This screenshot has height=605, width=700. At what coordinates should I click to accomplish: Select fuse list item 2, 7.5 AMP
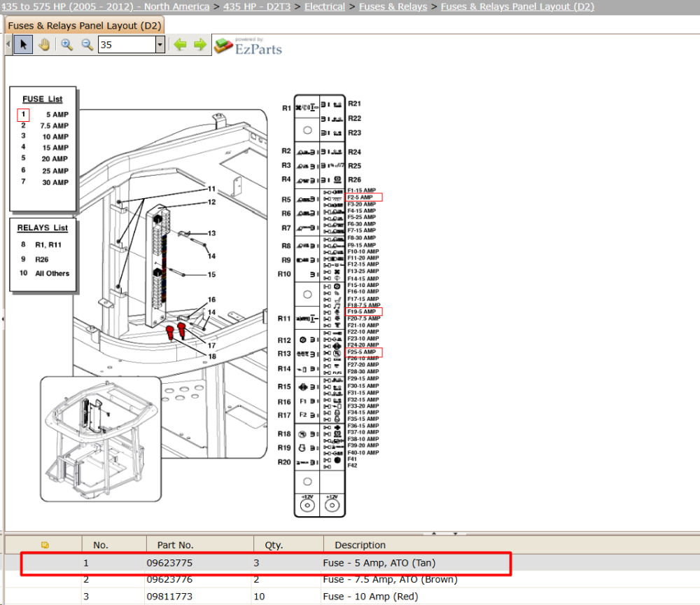(x=43, y=126)
